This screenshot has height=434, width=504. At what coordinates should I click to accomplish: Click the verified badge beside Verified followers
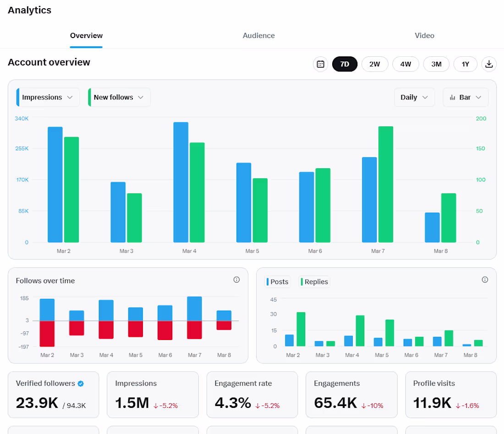click(x=81, y=384)
